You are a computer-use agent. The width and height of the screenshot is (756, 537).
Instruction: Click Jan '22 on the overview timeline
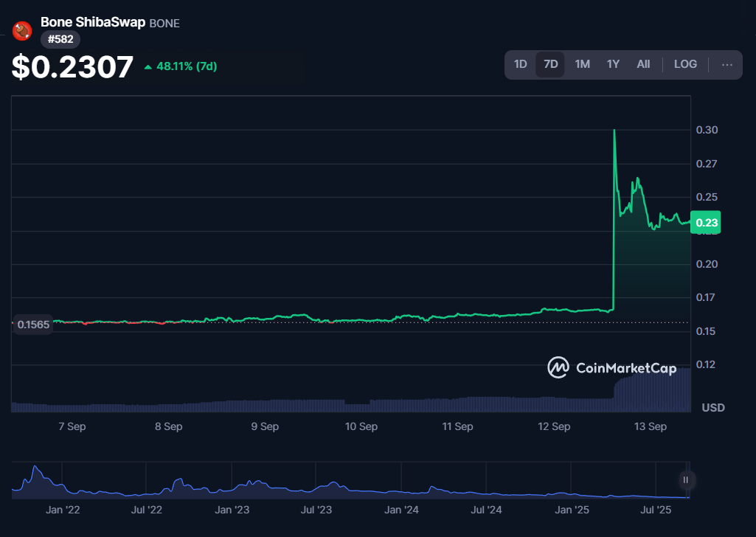pyautogui.click(x=63, y=510)
